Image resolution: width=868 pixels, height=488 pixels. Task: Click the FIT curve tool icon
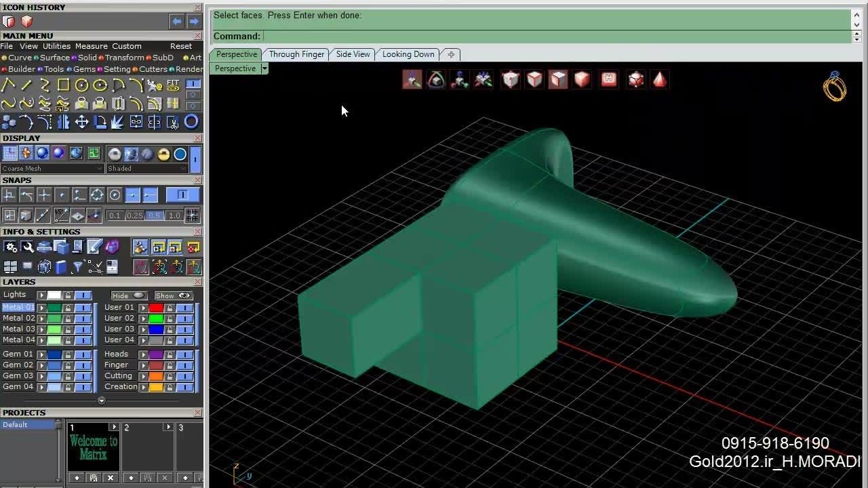pyautogui.click(x=173, y=85)
